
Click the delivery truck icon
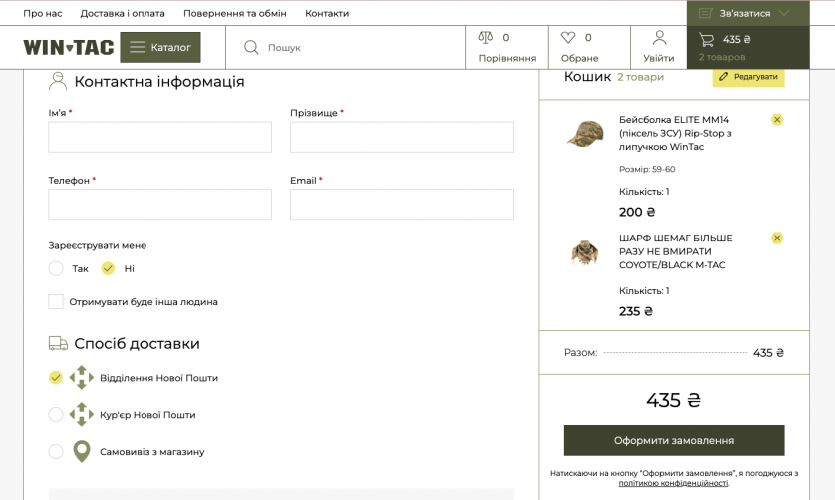click(x=58, y=343)
